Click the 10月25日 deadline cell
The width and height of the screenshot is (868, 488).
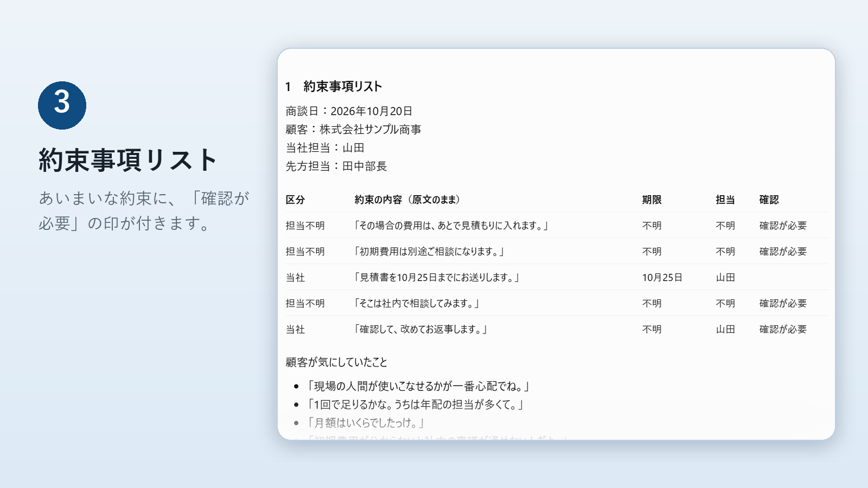(662, 278)
